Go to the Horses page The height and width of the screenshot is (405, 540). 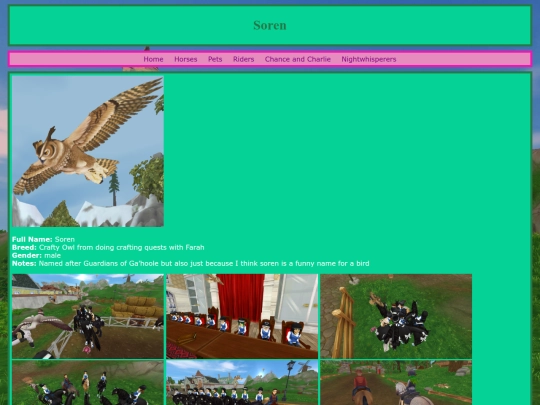click(186, 59)
